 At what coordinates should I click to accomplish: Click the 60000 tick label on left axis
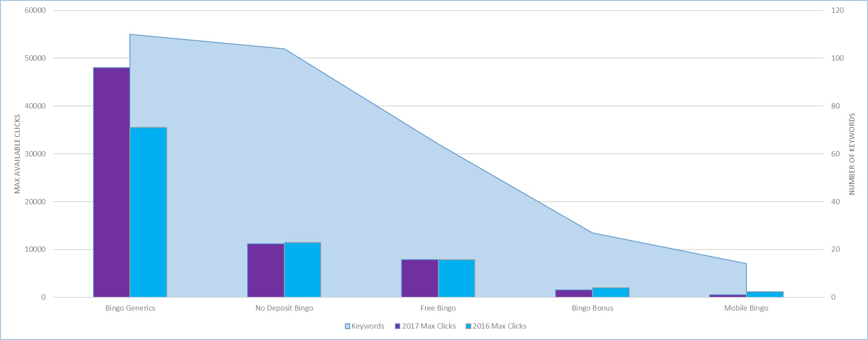coord(35,11)
